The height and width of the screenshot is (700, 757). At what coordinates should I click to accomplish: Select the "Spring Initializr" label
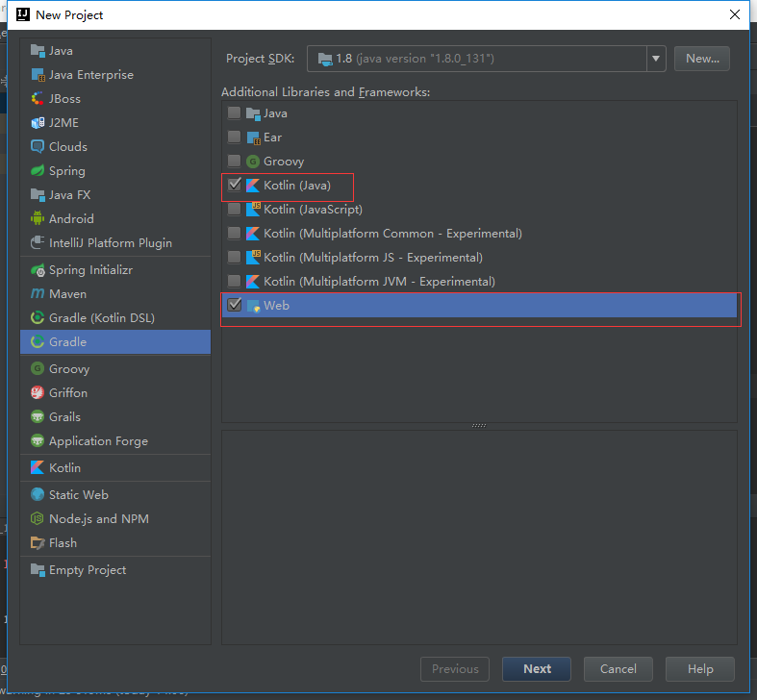click(90, 270)
